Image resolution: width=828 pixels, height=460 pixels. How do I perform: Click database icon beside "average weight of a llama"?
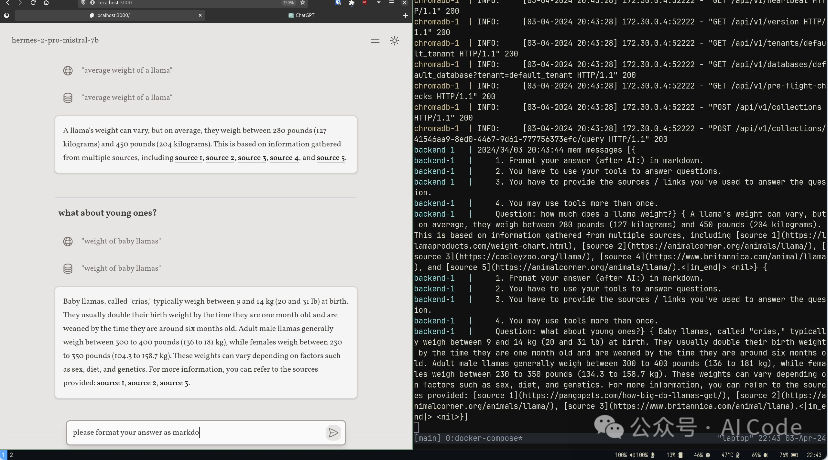(67, 97)
